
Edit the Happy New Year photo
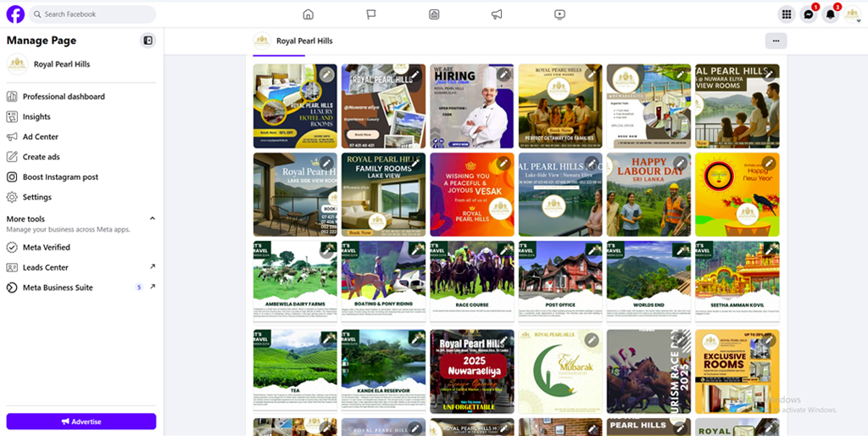[769, 163]
